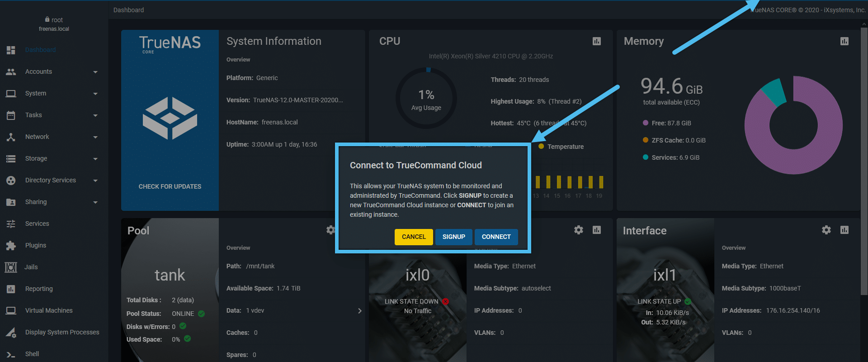Click the System laptop icon

point(11,93)
